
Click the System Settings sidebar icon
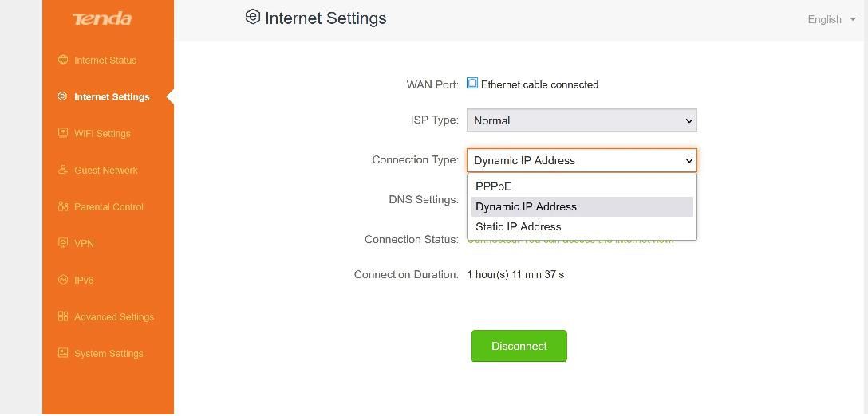click(x=63, y=353)
